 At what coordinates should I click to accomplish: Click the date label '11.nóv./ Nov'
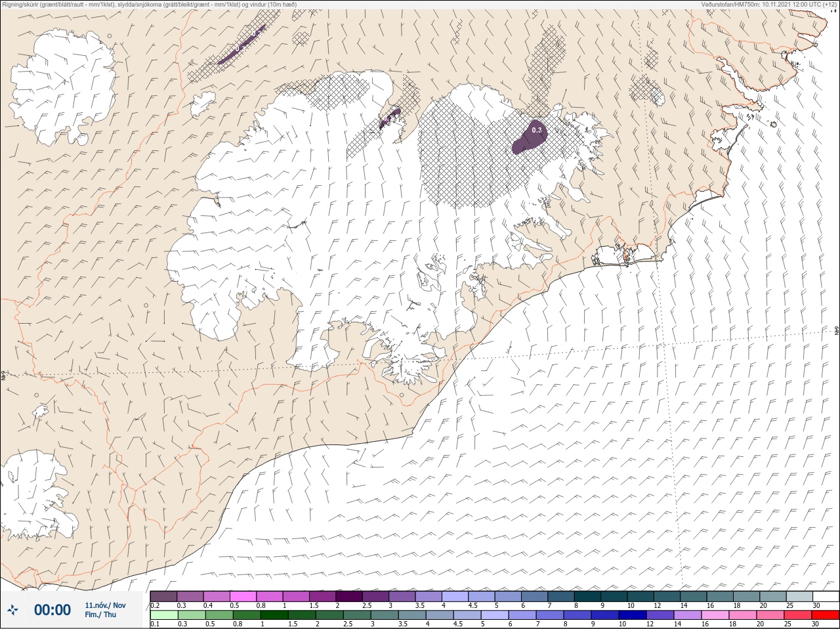(105, 605)
